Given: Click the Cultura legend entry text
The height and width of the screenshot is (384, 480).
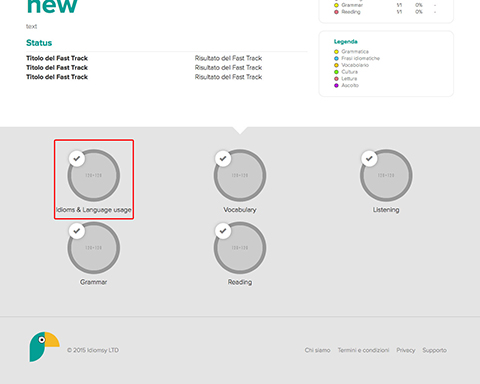Looking at the screenshot, I should coord(350,72).
